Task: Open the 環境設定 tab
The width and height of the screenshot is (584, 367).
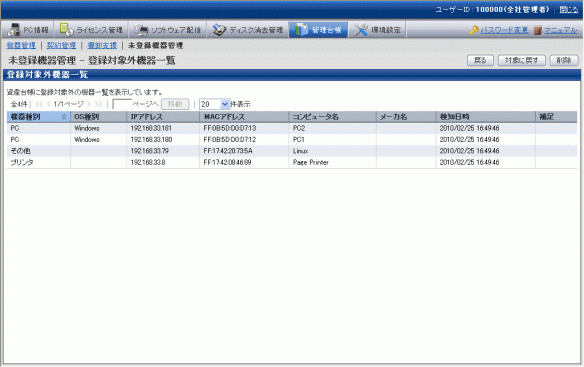Action: [377, 30]
